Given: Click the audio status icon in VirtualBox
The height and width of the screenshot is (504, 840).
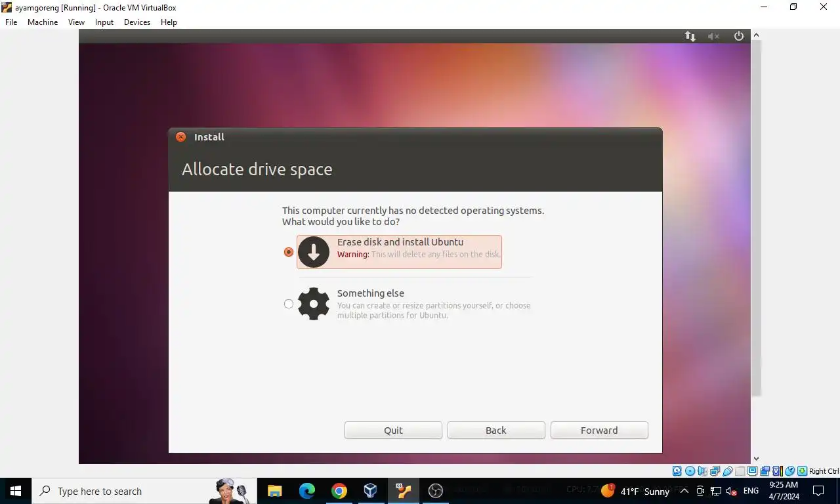Looking at the screenshot, I should [x=702, y=471].
